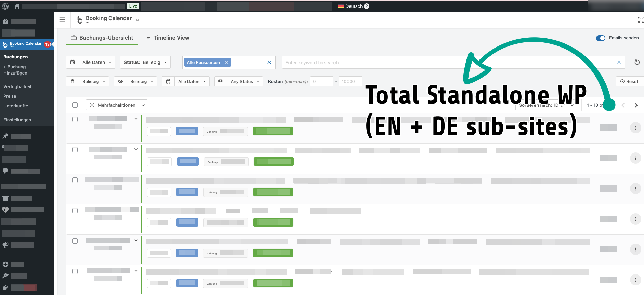Switch to the Buchungs-Übersicht tab
Screen dimensions: 644x295
[102, 38]
